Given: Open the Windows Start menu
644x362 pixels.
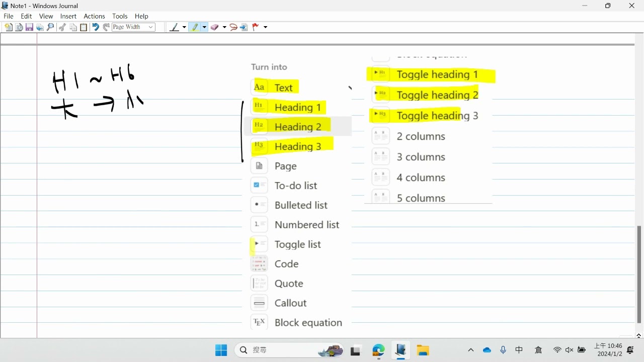Looking at the screenshot, I should 221,350.
